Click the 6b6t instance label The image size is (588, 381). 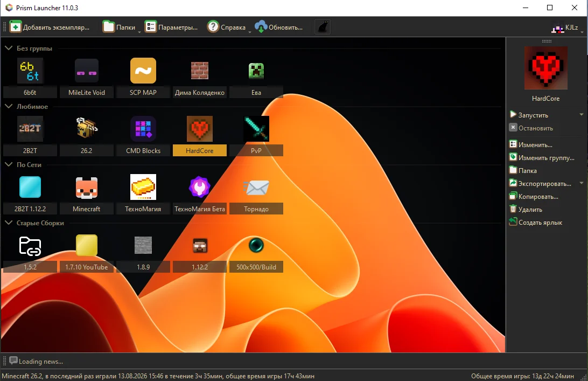[x=30, y=92]
